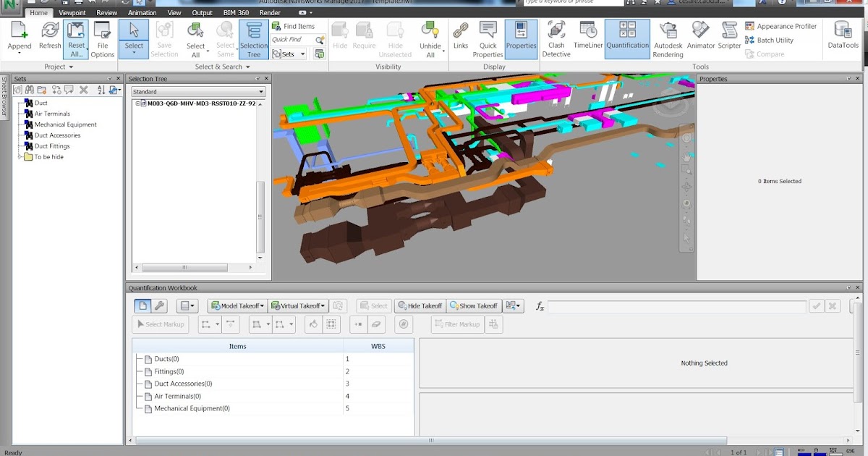The image size is (868, 456).
Task: Click the count (#) markup icon
Action: tap(404, 324)
